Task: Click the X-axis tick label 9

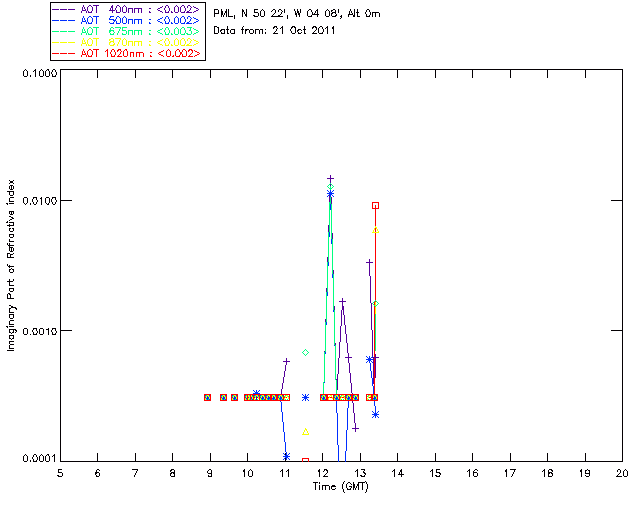Action: click(210, 473)
